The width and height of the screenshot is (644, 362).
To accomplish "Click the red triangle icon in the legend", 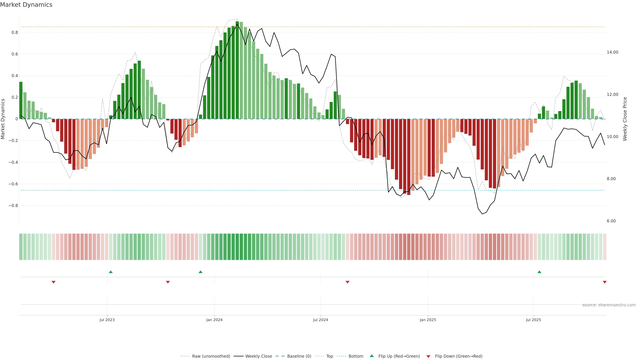I will pos(428,356).
